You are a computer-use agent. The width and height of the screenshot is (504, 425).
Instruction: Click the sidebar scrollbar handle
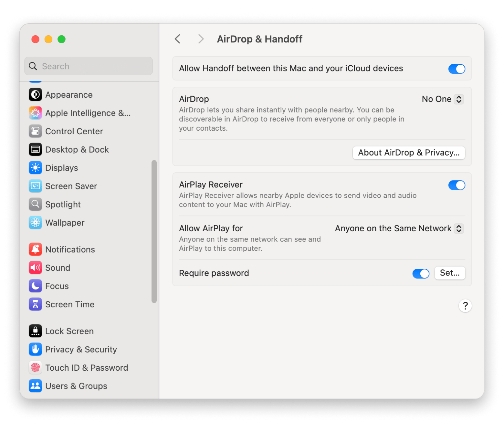(154, 231)
